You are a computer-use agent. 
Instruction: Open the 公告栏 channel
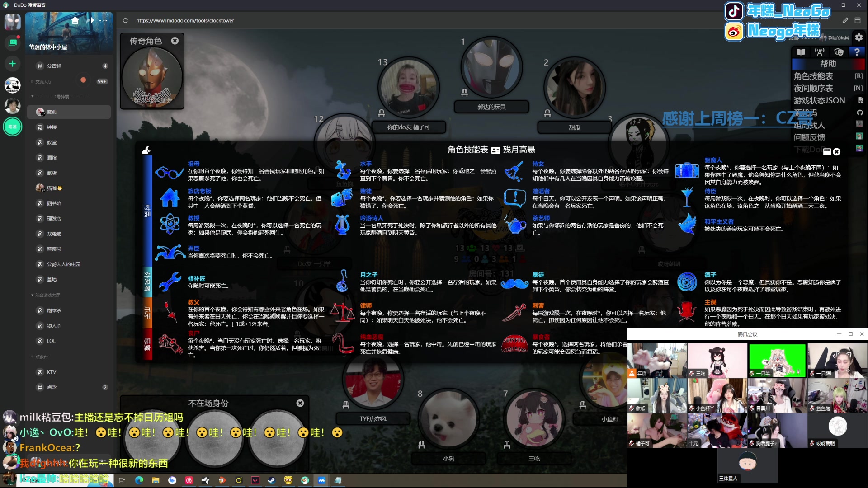click(69, 66)
